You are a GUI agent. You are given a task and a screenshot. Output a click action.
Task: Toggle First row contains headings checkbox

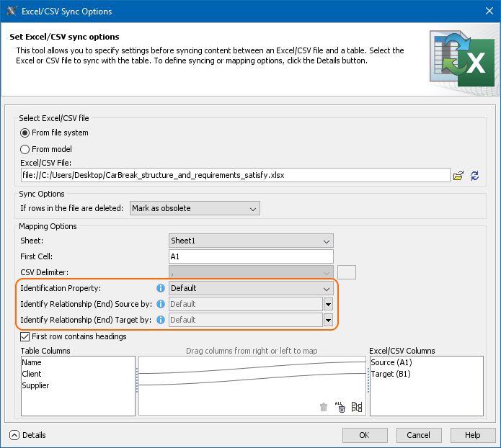coord(25,336)
